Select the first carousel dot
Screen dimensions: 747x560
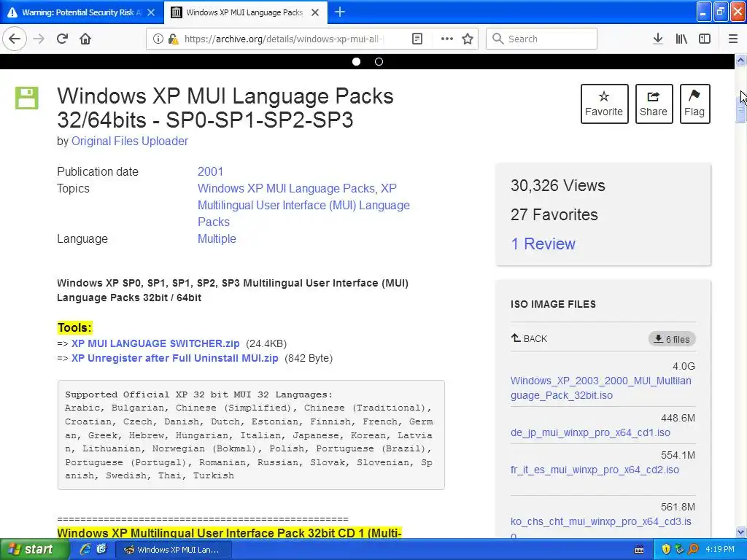356,61
